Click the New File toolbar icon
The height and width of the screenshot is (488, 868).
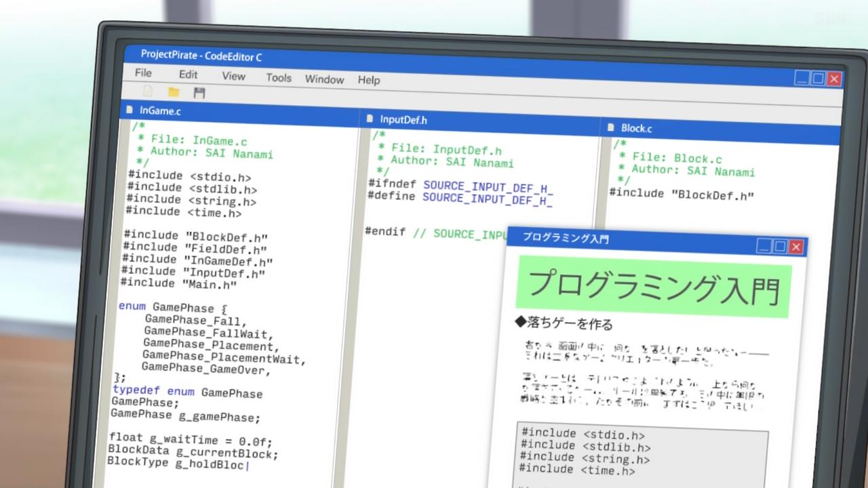pos(148,91)
